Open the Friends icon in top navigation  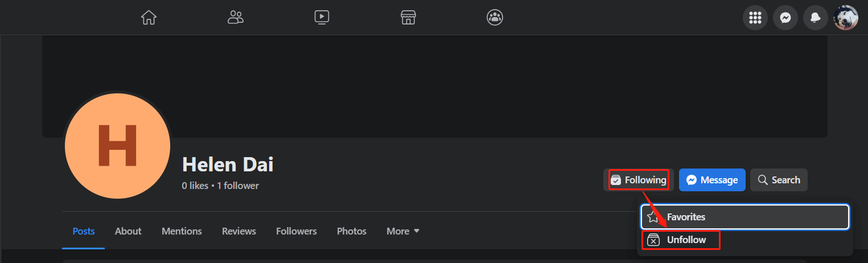[x=235, y=18]
